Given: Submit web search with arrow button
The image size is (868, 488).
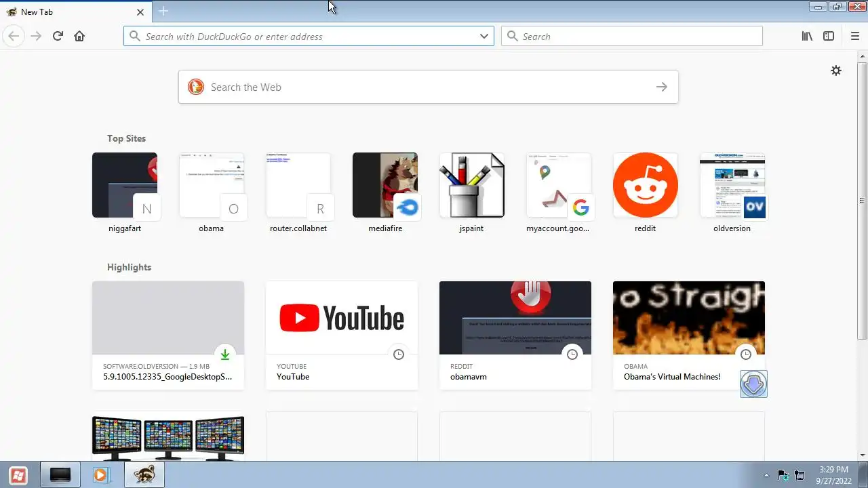Looking at the screenshot, I should point(662,87).
